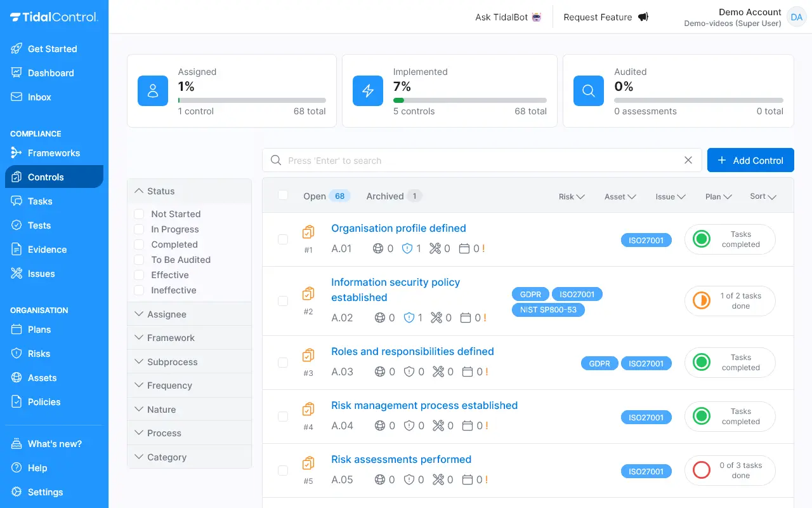Viewport: 812px width, 508px height.
Task: Check the Ineffective status filter
Action: (139, 290)
